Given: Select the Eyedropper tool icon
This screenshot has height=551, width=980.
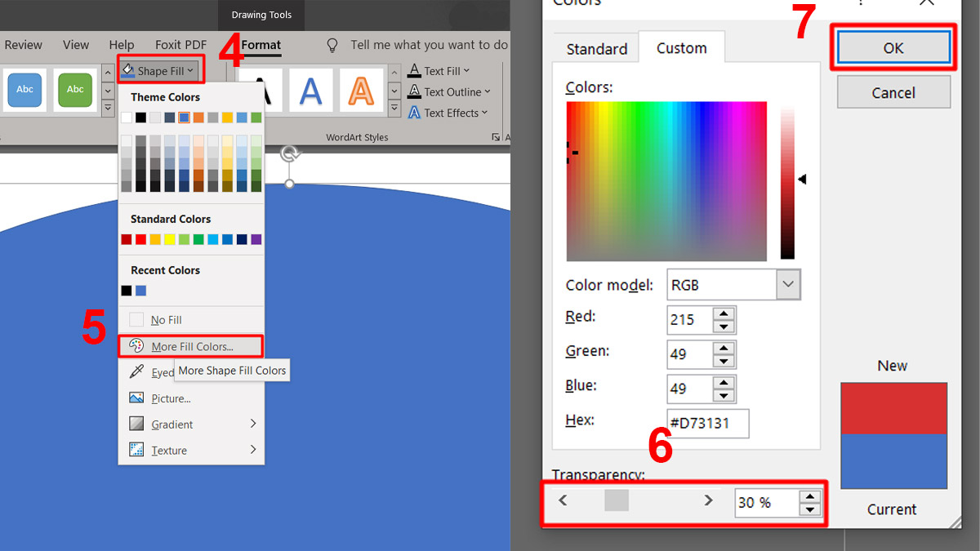Looking at the screenshot, I should [x=136, y=372].
